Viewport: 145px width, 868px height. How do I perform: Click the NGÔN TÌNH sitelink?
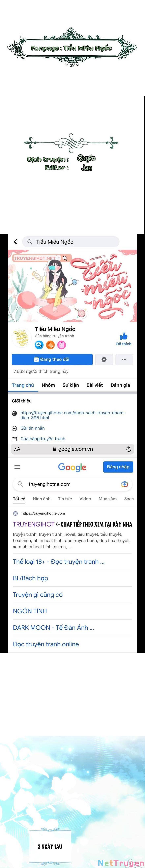[30, 611]
